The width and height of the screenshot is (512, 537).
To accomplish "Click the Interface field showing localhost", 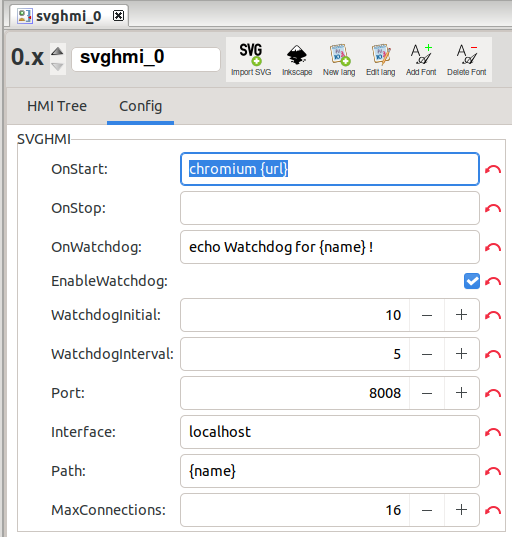I will pyautogui.click(x=330, y=432).
